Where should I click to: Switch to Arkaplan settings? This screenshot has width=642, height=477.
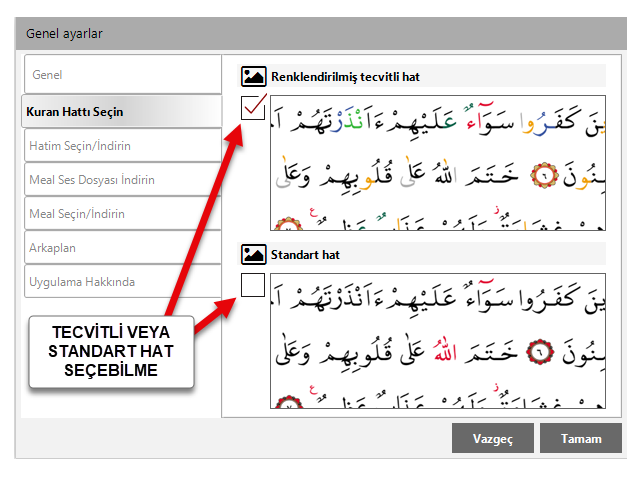(123, 247)
